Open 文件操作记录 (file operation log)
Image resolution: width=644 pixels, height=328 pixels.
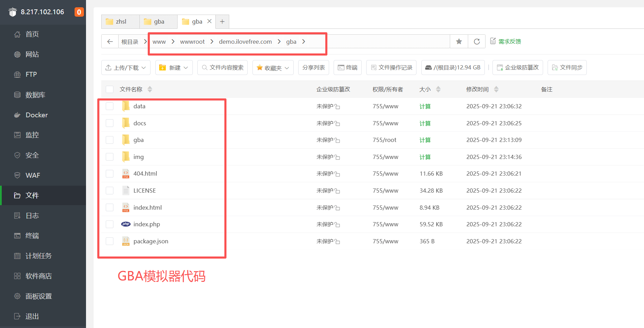click(x=391, y=67)
